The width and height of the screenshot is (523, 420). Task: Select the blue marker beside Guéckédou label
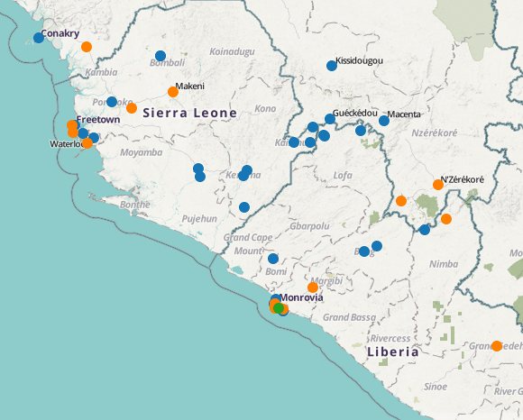pyautogui.click(x=330, y=119)
